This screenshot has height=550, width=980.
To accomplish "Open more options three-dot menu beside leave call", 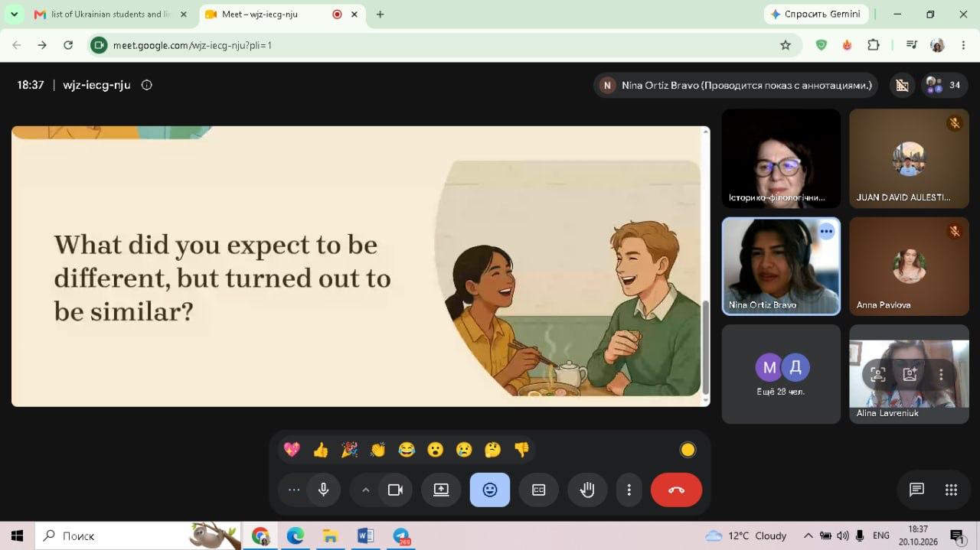I will coord(629,490).
